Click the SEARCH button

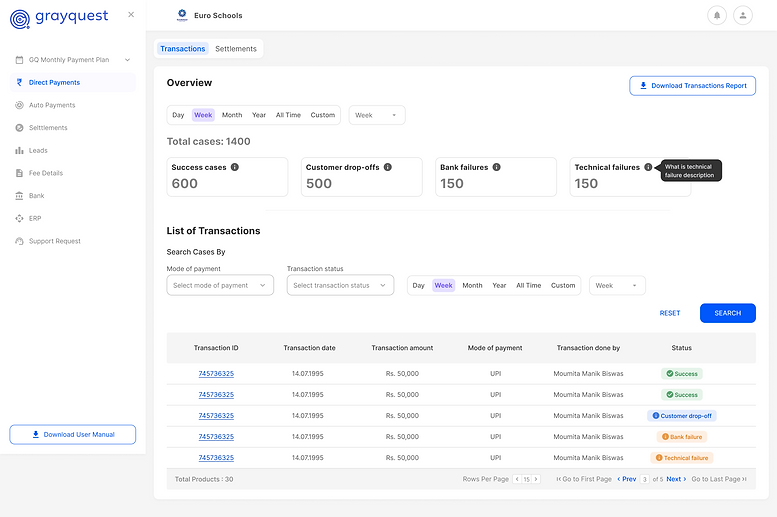(727, 313)
